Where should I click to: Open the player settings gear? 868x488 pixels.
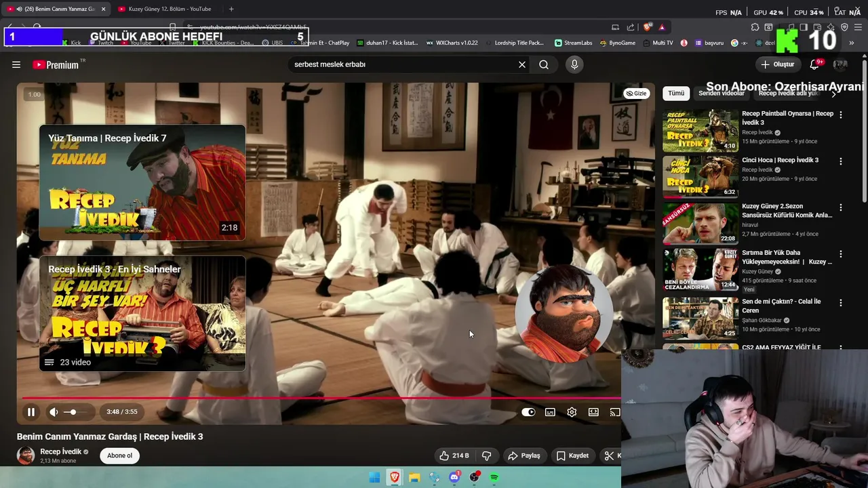572,412
